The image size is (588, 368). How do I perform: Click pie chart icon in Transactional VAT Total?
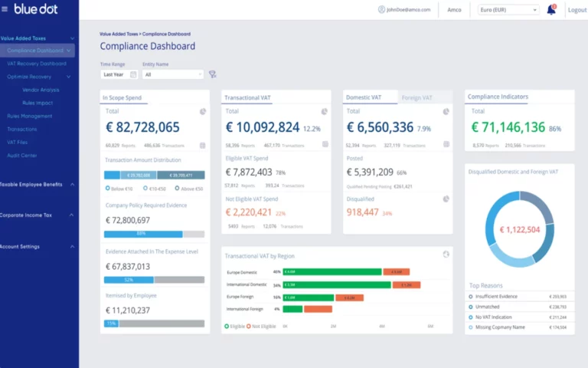[x=325, y=111]
